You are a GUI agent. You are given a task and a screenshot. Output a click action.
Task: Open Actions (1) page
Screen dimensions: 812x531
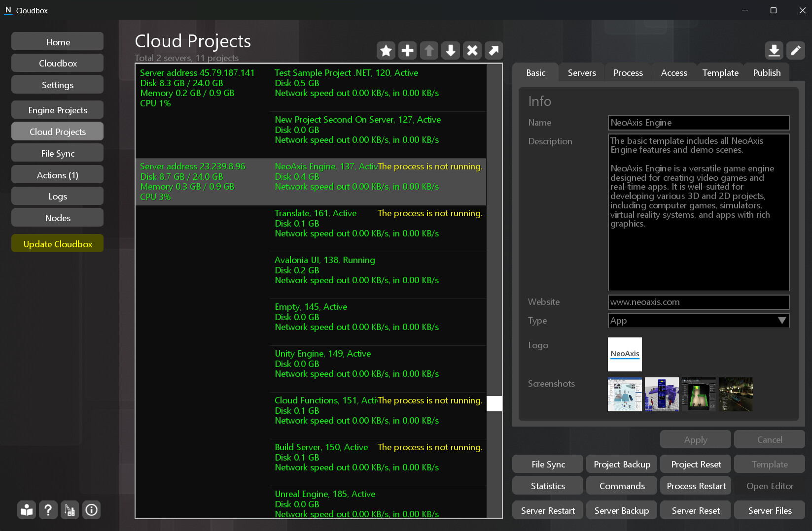coord(58,175)
